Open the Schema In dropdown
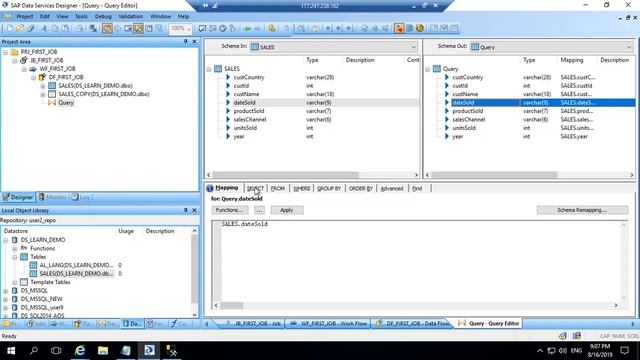Image resolution: width=640 pixels, height=360 pixels. pos(413,47)
